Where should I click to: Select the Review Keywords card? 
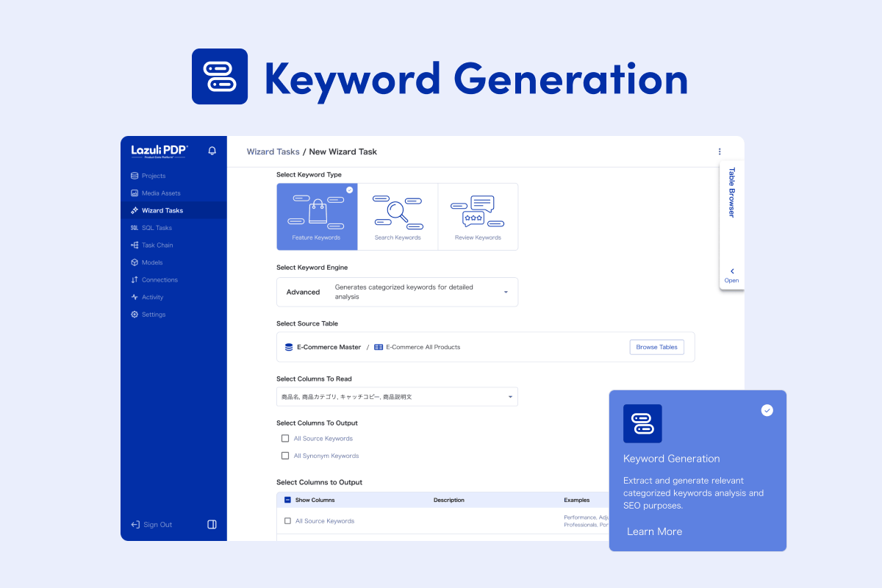pyautogui.click(x=478, y=217)
